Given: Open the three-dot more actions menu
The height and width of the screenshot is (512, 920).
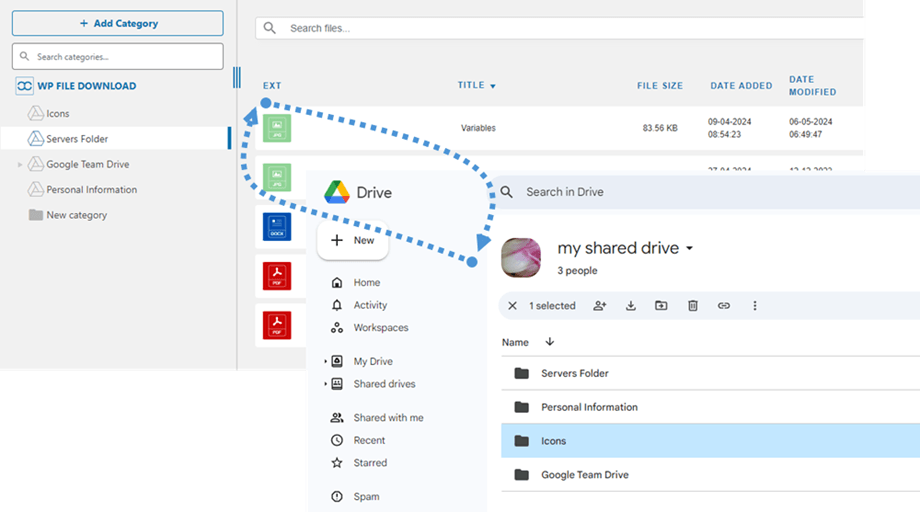Looking at the screenshot, I should point(755,306).
